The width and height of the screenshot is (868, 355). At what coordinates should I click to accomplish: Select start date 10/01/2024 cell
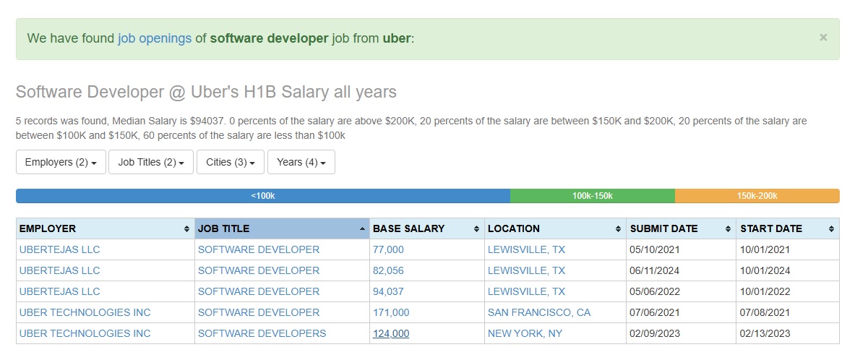(788, 270)
